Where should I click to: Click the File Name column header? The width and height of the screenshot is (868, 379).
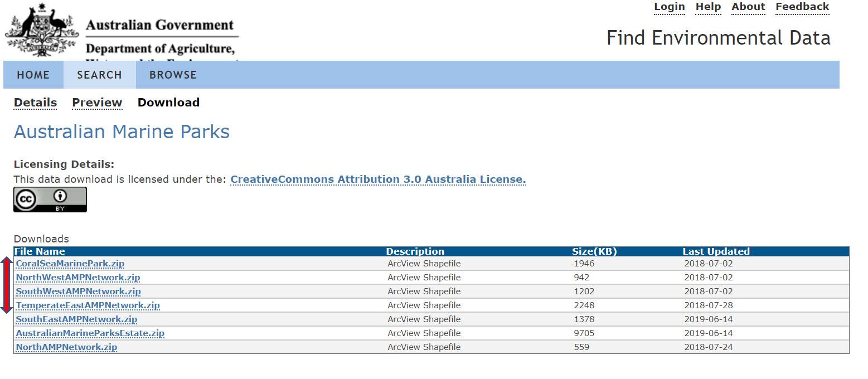[40, 251]
